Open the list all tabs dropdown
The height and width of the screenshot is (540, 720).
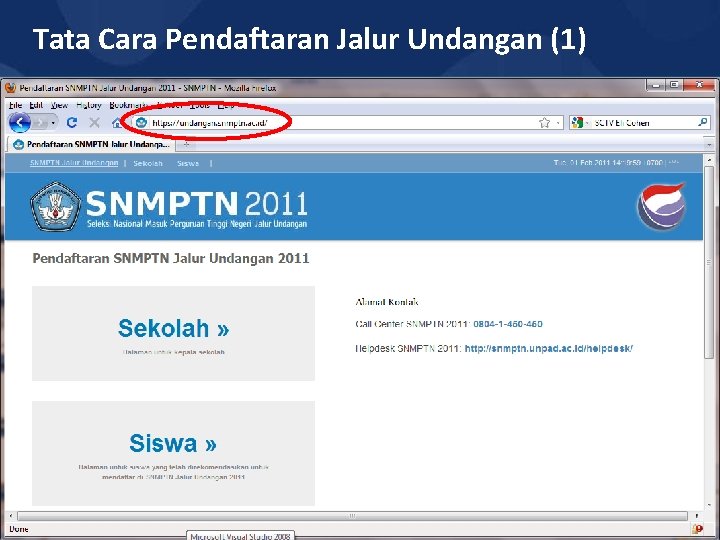[709, 145]
